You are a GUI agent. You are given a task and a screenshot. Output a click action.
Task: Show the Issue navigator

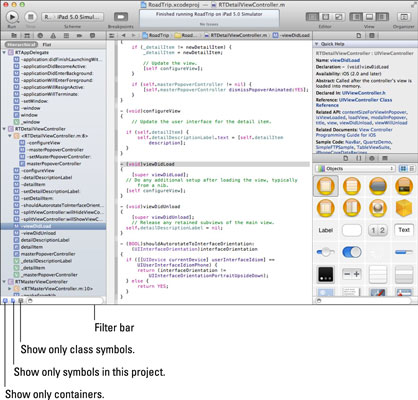pyautogui.click(x=53, y=35)
